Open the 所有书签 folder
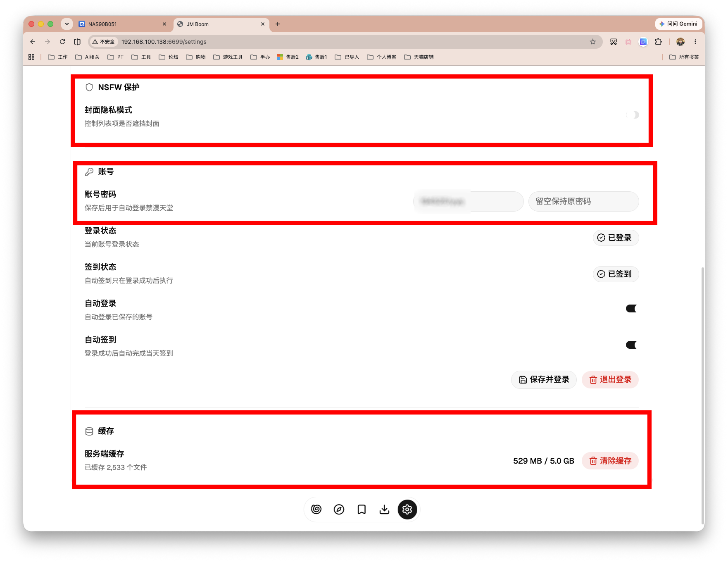Image resolution: width=728 pixels, height=562 pixels. 684,57
